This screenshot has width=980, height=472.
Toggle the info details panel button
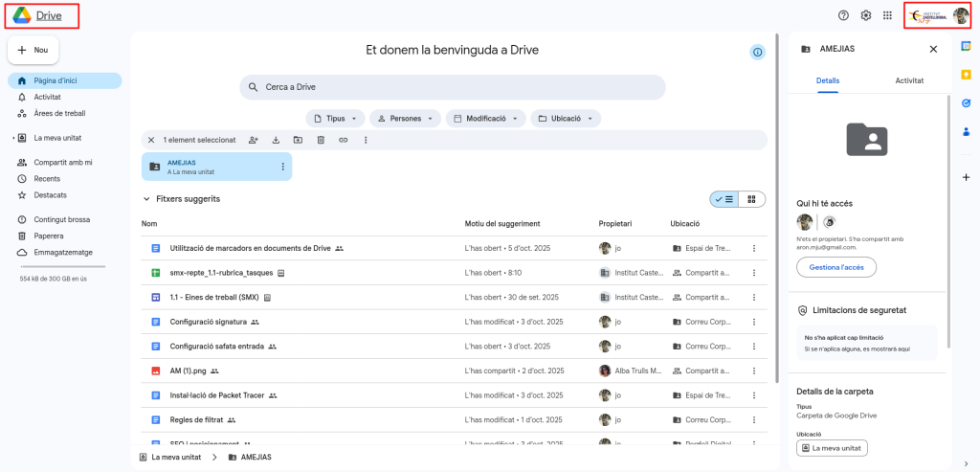pyautogui.click(x=758, y=52)
